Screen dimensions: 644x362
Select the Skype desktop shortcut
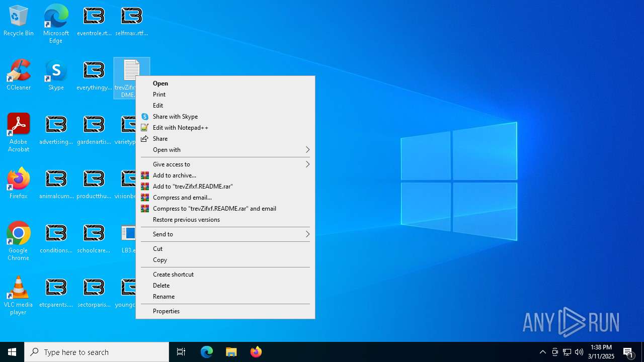tap(56, 75)
